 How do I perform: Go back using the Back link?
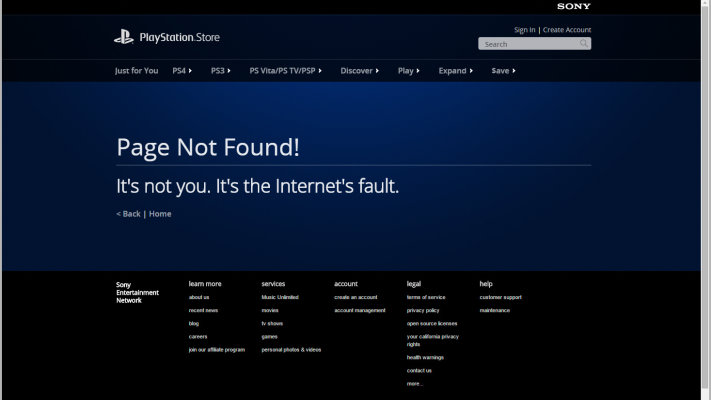tap(129, 214)
